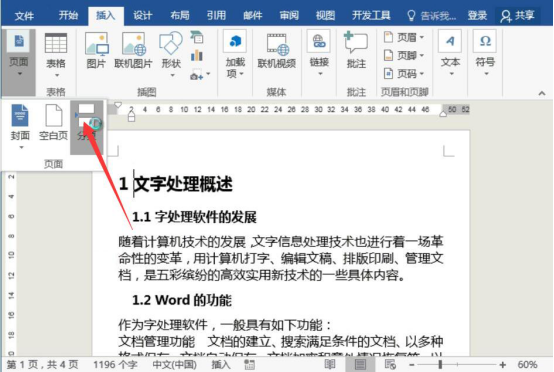Switch to the 视图 (View) tab
Image resolution: width=554 pixels, height=372 pixels.
pos(325,16)
